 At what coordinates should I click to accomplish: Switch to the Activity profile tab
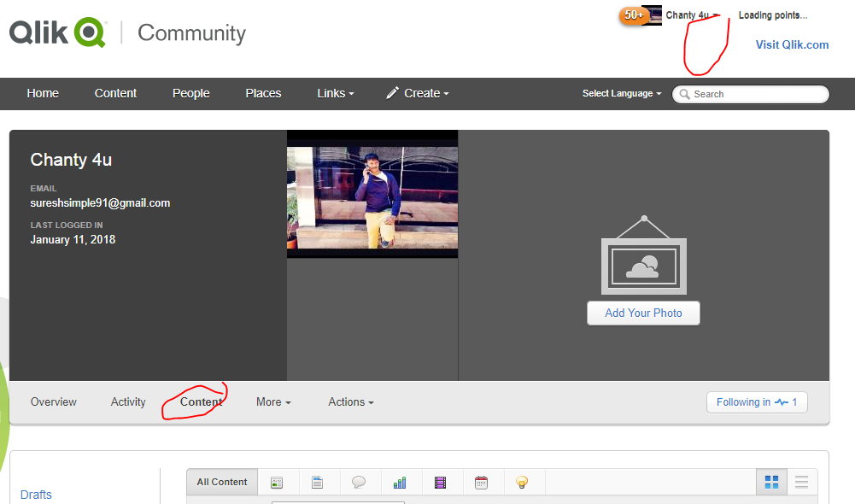128,402
